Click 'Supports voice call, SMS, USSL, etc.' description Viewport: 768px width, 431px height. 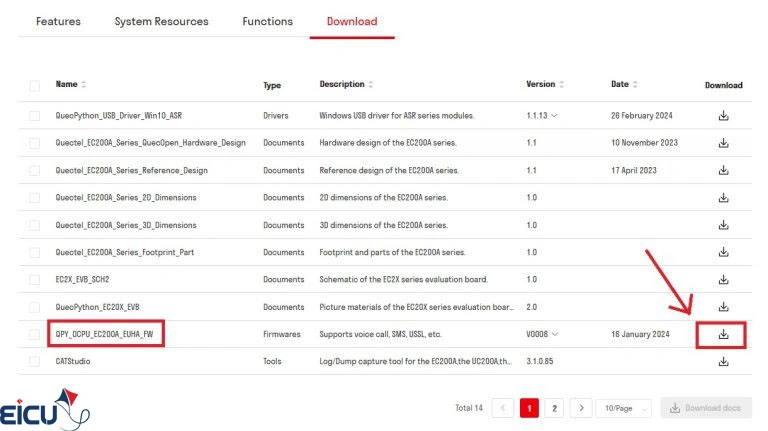(x=380, y=334)
